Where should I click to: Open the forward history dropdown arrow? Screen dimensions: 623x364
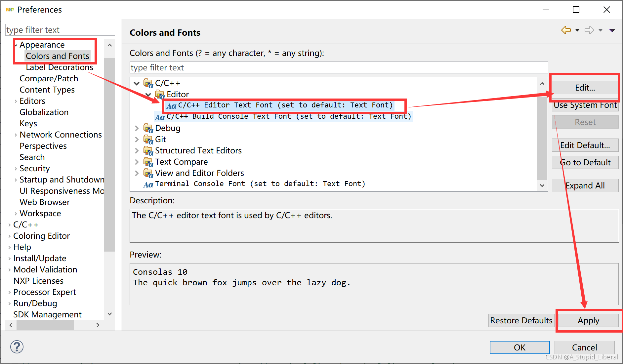click(x=601, y=30)
